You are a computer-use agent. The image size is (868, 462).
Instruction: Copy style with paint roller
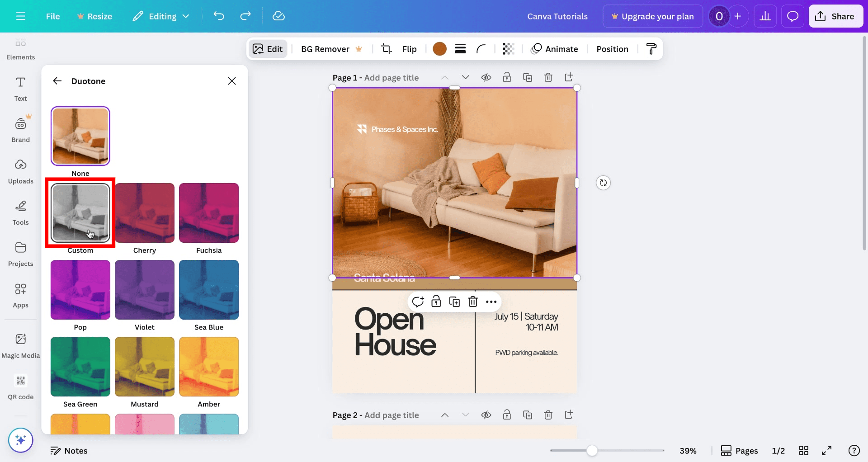pyautogui.click(x=651, y=49)
